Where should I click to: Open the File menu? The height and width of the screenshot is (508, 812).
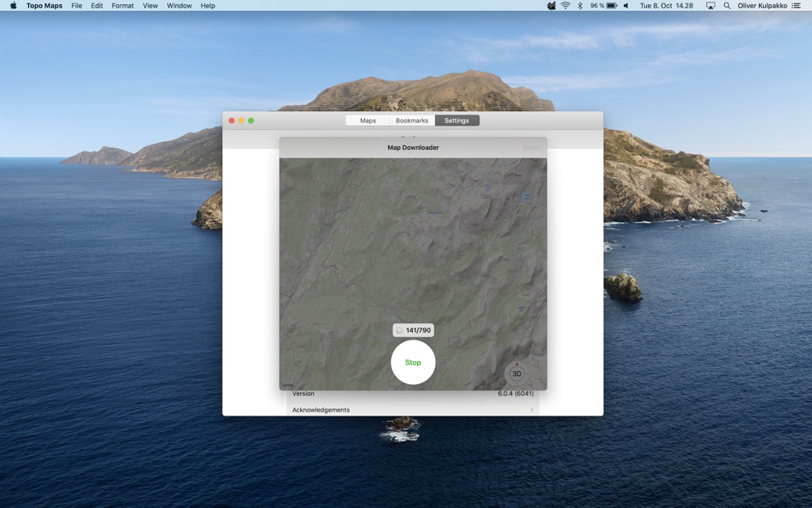[77, 6]
